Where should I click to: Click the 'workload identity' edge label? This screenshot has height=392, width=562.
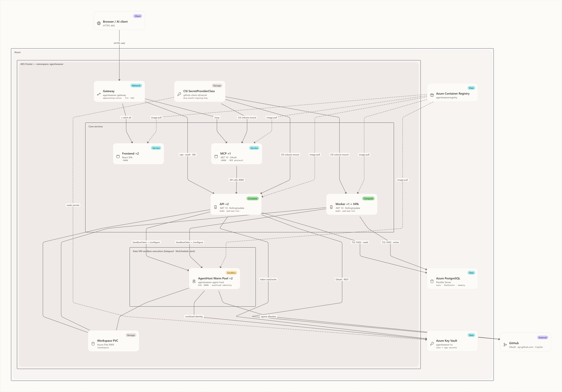pyautogui.click(x=194, y=317)
